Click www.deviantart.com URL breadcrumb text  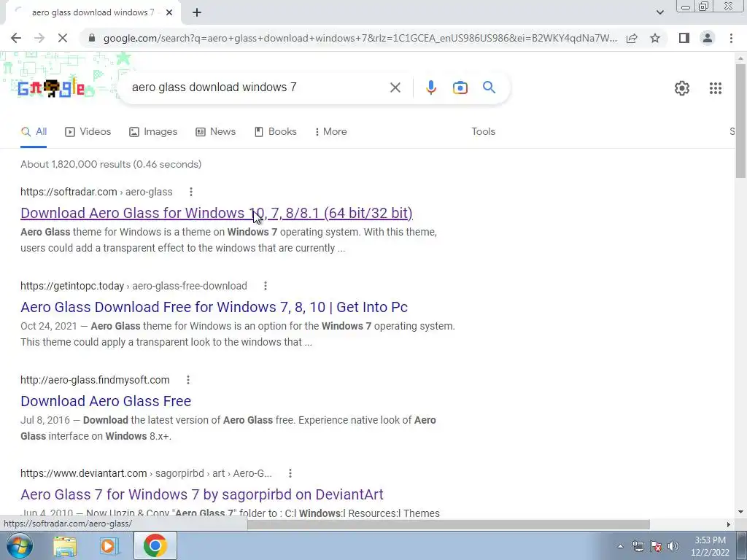(146, 473)
